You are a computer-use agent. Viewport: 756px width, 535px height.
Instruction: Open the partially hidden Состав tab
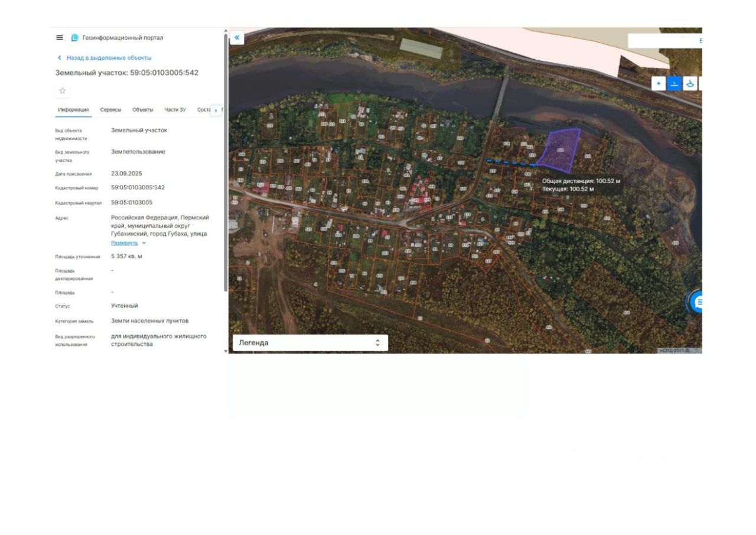204,110
